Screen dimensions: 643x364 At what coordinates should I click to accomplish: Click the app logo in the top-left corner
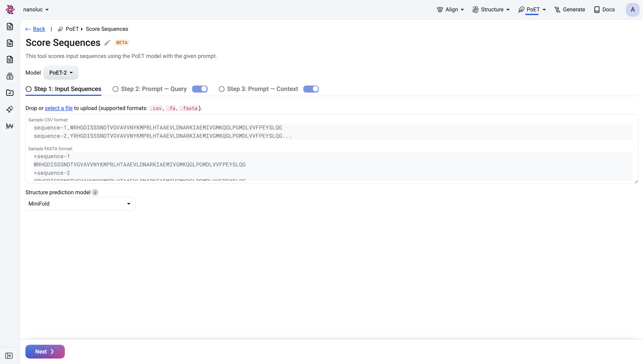point(10,9)
